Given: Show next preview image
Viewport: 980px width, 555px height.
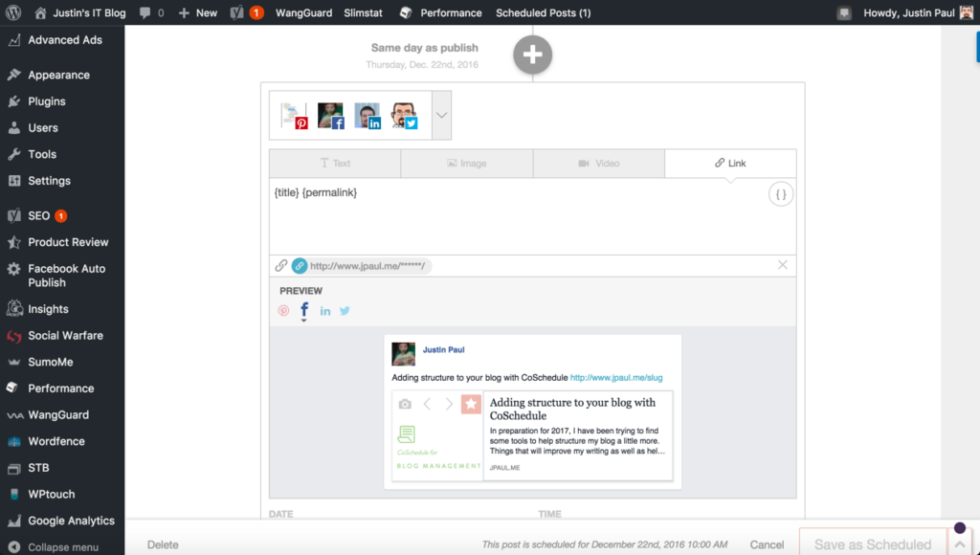Looking at the screenshot, I should tap(449, 405).
